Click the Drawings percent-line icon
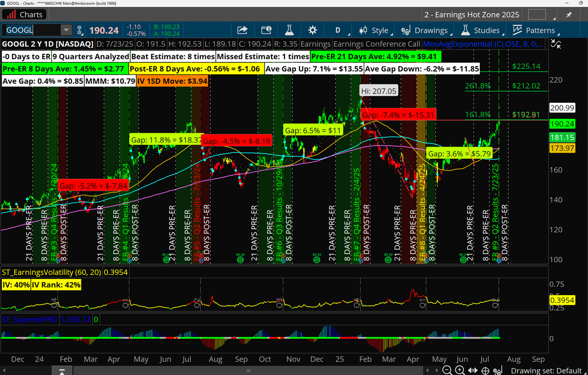 coord(406,30)
